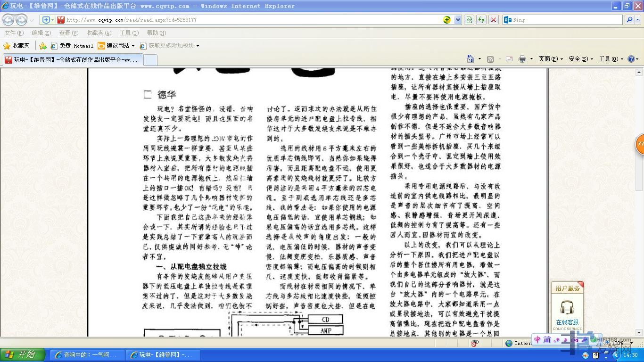
Task: Click the Help question mark icon
Action: [x=631, y=59]
